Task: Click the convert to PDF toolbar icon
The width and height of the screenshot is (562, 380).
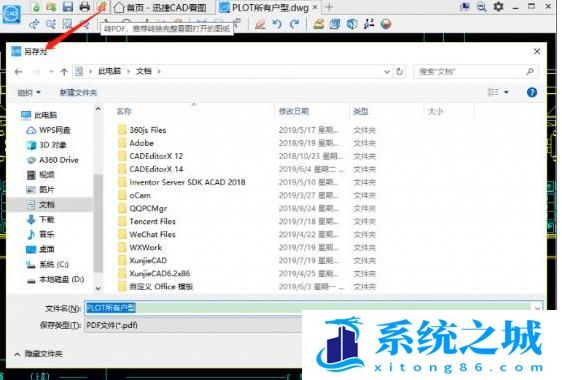Action: pos(102,6)
